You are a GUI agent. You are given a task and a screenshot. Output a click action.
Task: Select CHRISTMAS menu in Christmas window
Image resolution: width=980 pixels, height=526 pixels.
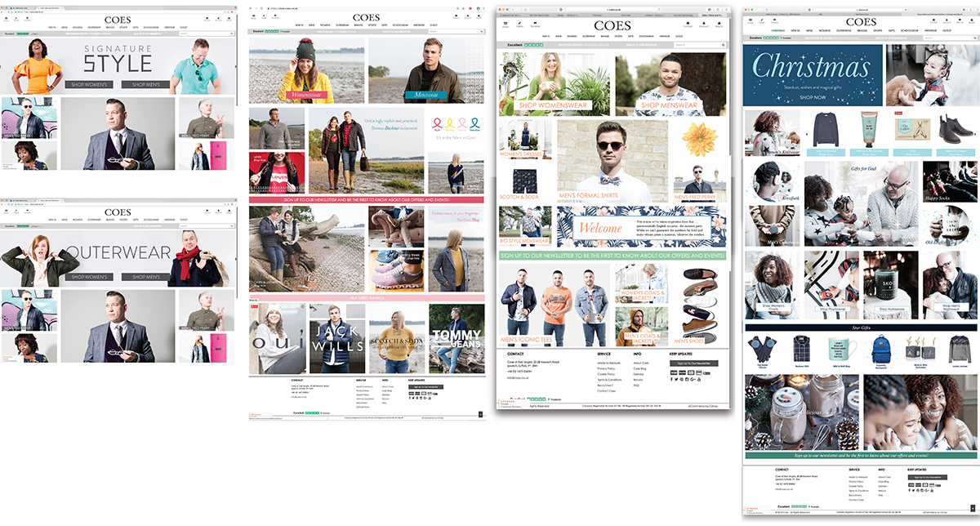click(778, 30)
